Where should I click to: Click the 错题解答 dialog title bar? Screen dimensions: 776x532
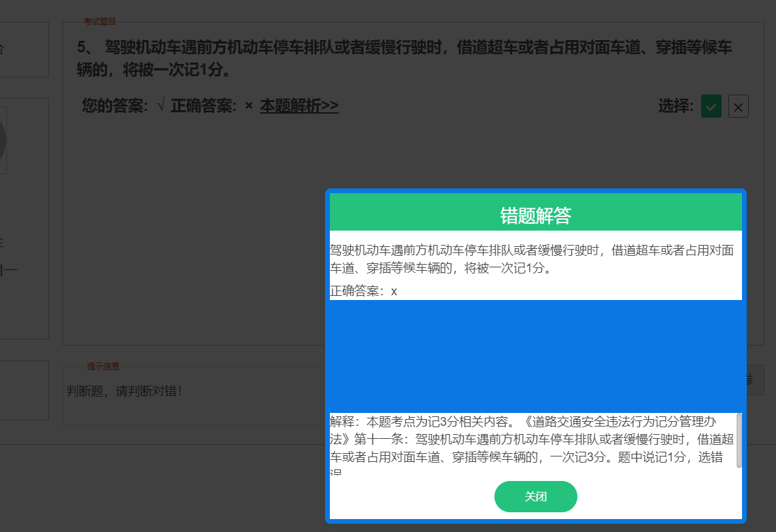click(x=535, y=212)
